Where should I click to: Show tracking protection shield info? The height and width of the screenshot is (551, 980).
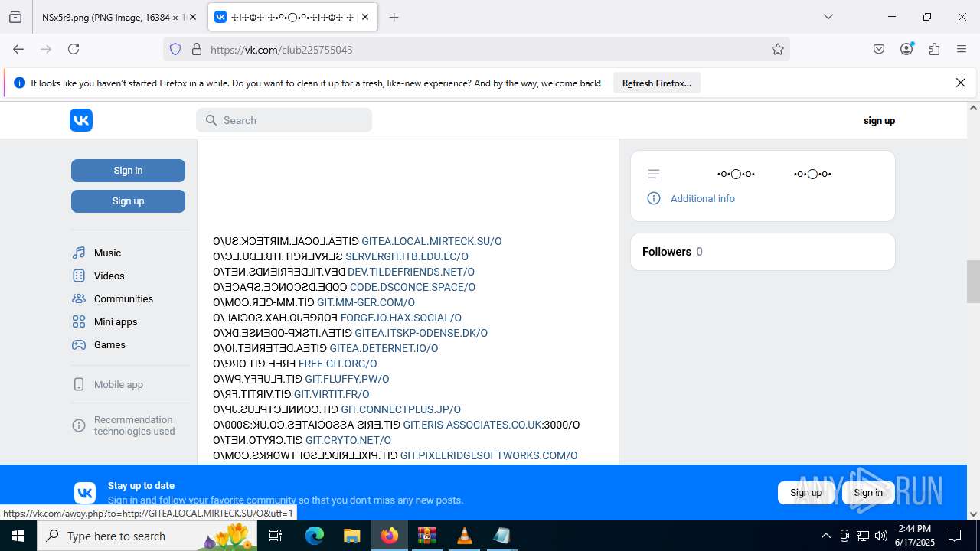pyautogui.click(x=175, y=49)
